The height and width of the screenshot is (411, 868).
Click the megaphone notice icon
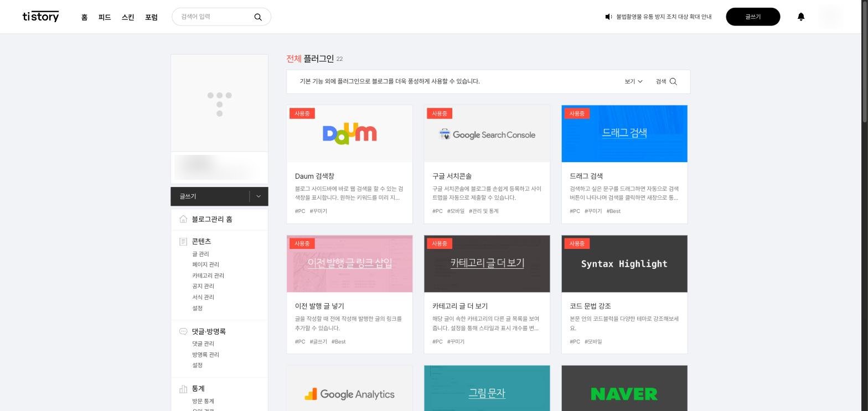pos(608,17)
